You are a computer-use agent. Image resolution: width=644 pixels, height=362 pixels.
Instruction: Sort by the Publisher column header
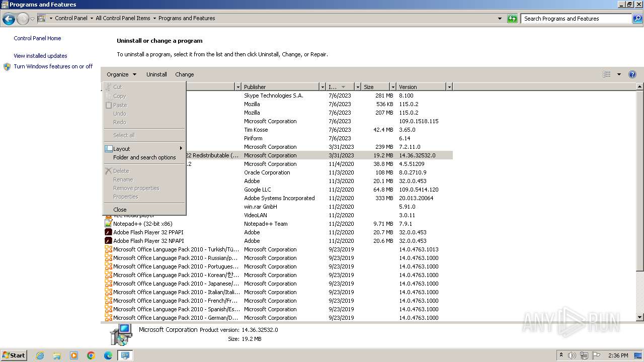coord(281,87)
